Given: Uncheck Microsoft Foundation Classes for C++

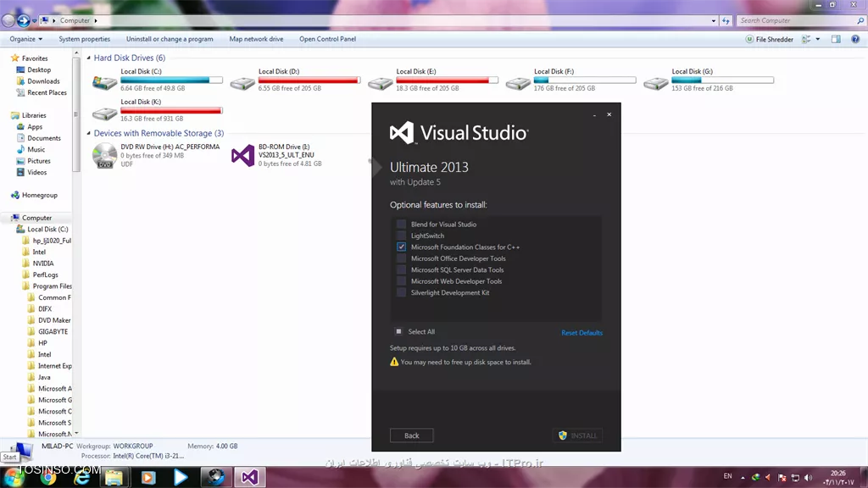Looking at the screenshot, I should pyautogui.click(x=401, y=247).
